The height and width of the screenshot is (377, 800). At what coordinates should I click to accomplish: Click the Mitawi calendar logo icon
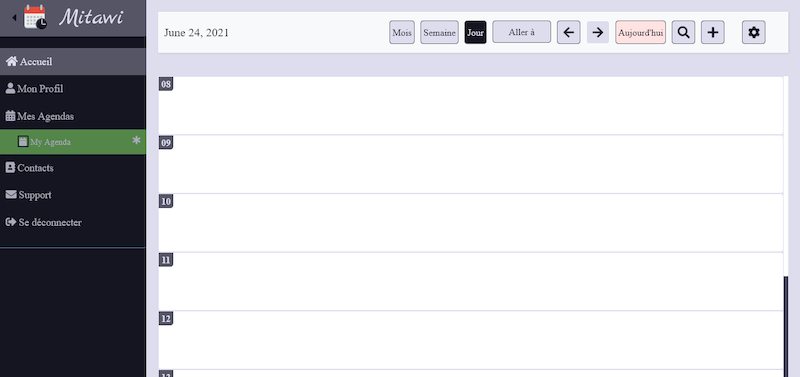35,17
